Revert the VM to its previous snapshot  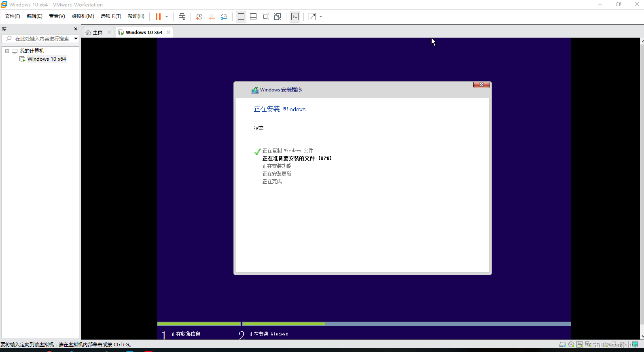pos(212,17)
